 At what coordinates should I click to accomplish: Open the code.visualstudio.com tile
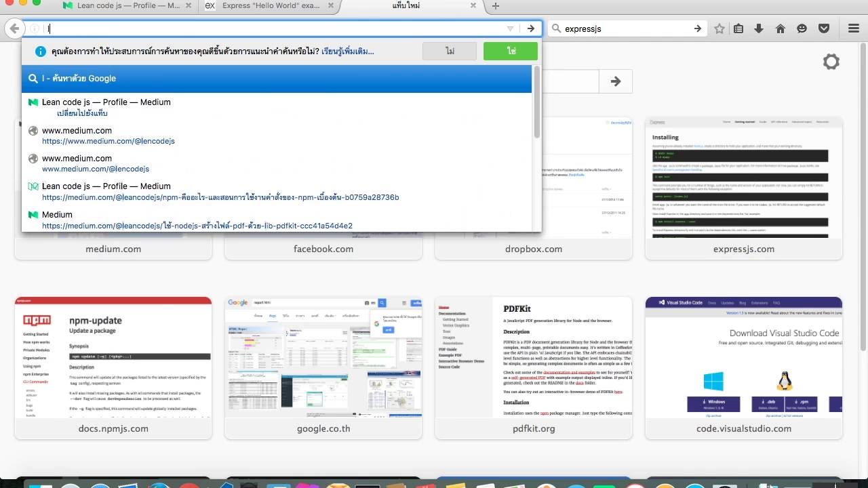tap(744, 368)
